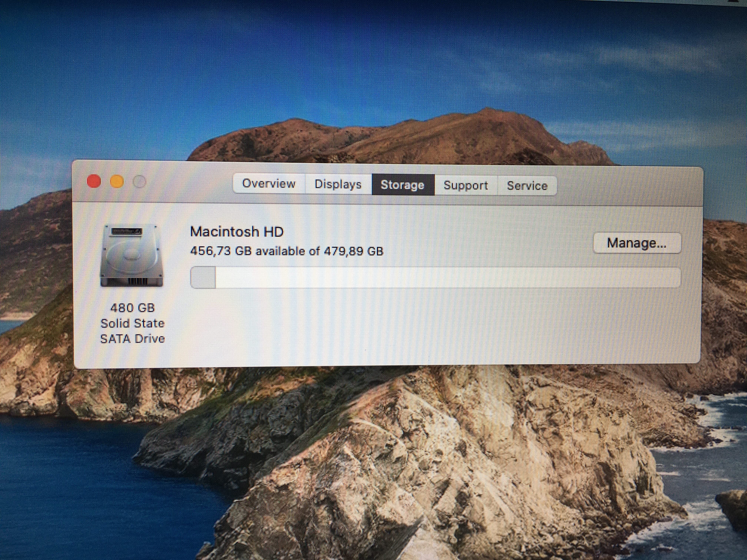
Task: Open the Displays tab
Action: (338, 184)
